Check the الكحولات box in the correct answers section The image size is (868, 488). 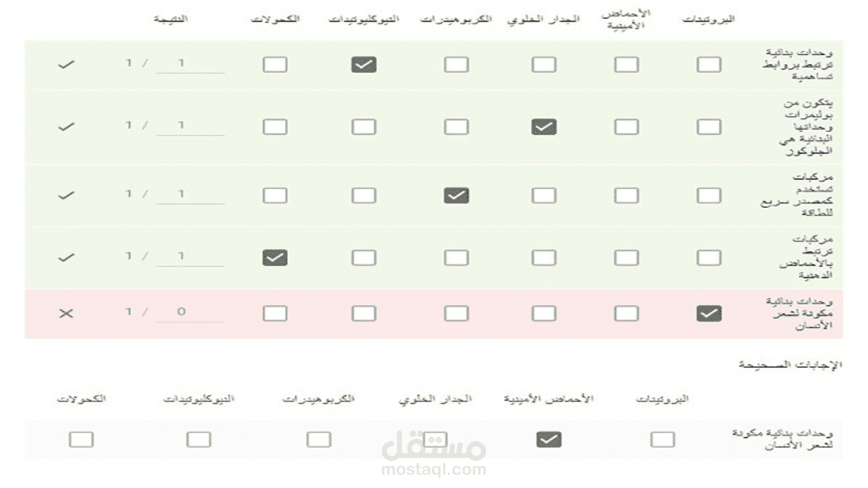click(81, 440)
